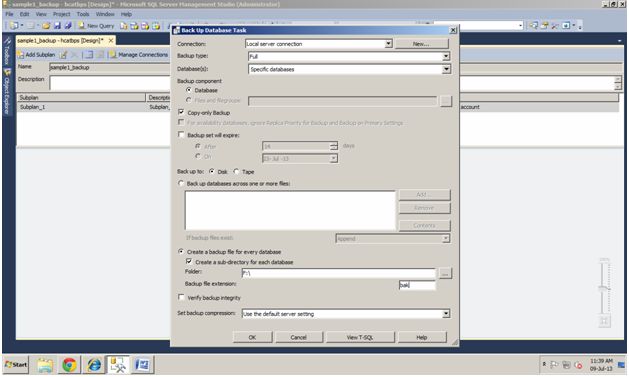This screenshot has height=377, width=629.
Task: Click the Start button
Action: click(x=16, y=365)
